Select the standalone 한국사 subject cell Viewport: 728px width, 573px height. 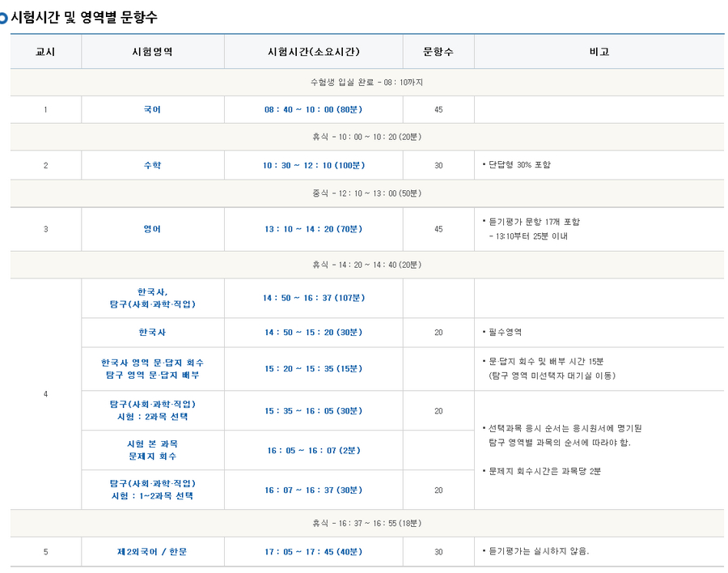click(152, 333)
